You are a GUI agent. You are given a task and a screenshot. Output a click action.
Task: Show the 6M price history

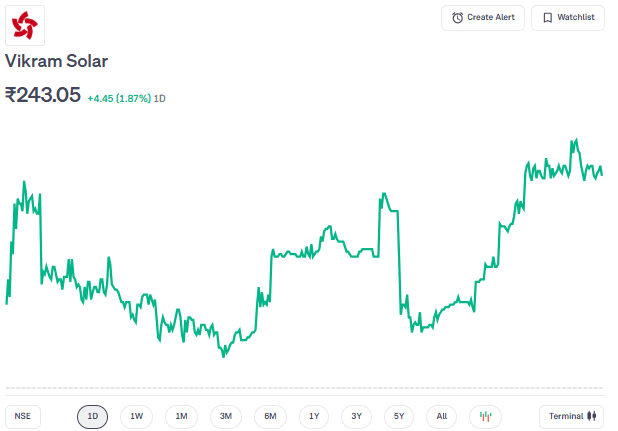pyautogui.click(x=270, y=416)
